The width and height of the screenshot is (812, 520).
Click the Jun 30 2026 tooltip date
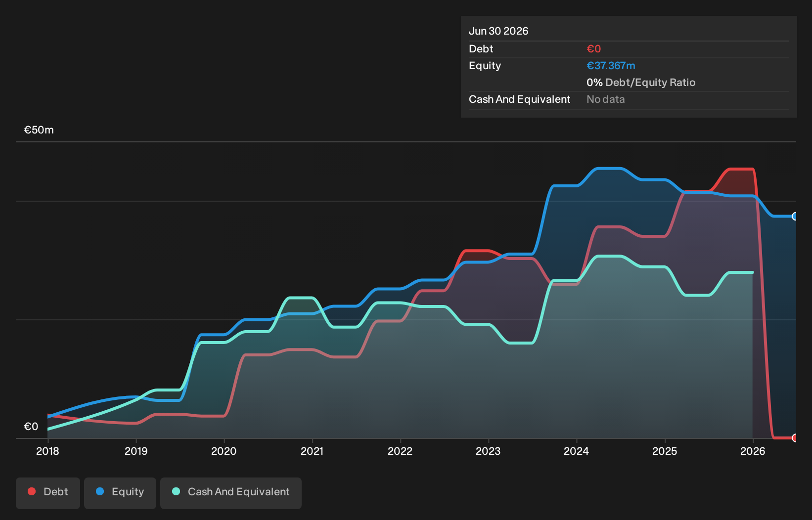pos(498,31)
